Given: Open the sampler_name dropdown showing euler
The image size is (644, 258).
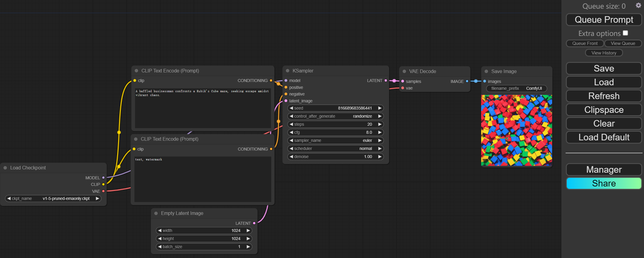Looking at the screenshot, I should (x=336, y=140).
